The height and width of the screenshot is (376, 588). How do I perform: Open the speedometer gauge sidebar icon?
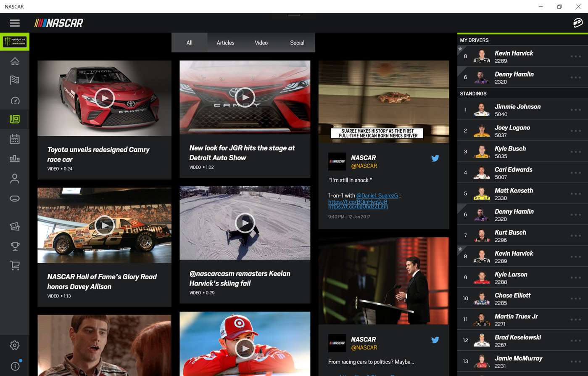coord(15,101)
